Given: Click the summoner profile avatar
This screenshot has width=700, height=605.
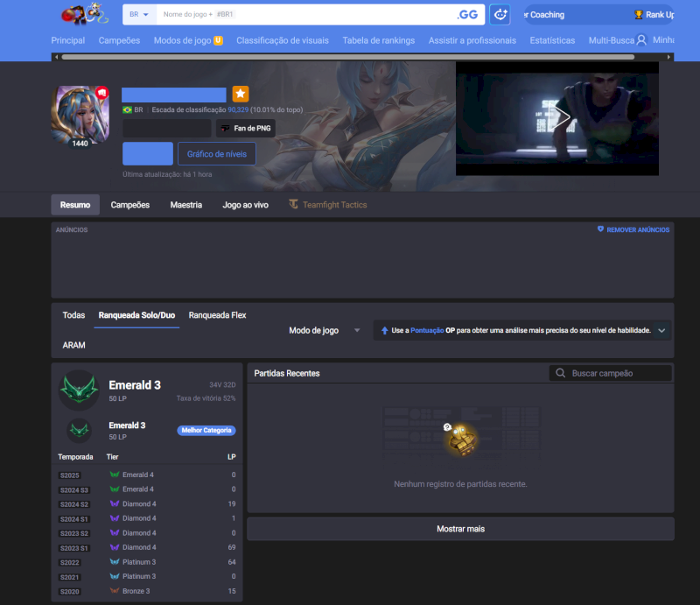Looking at the screenshot, I should (80, 115).
